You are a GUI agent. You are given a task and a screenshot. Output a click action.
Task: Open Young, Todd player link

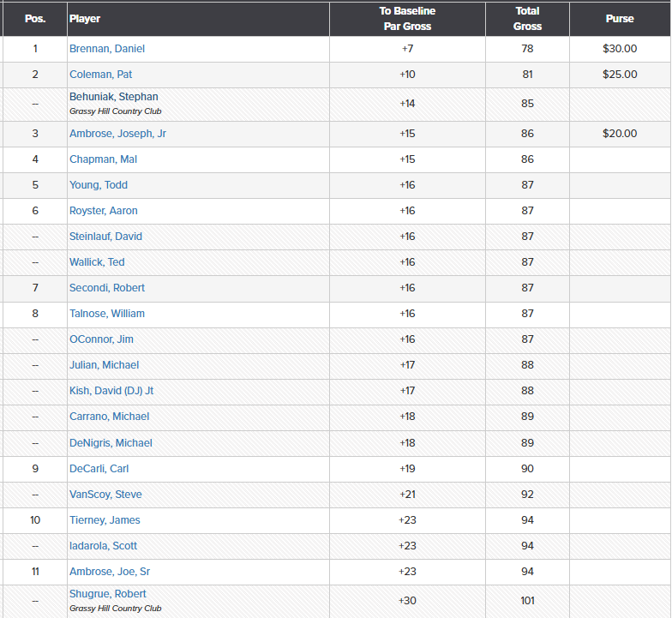click(x=99, y=185)
